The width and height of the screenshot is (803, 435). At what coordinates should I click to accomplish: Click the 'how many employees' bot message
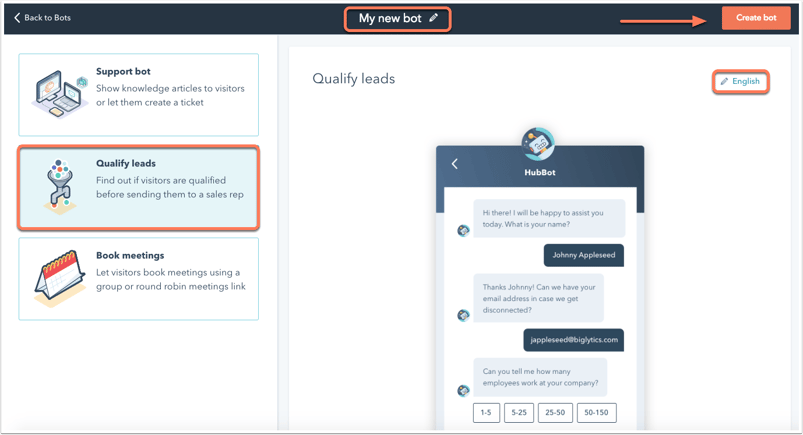pyautogui.click(x=540, y=377)
